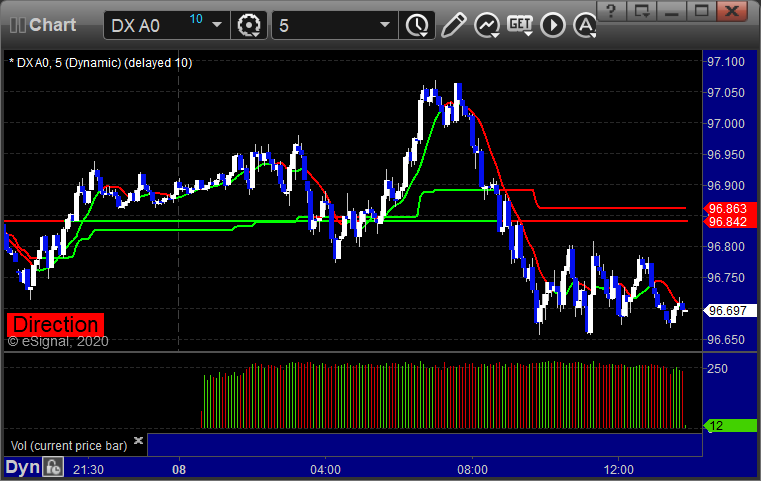Select the red 96.863 price marker
Viewport: 761px width, 481px height.
point(729,209)
